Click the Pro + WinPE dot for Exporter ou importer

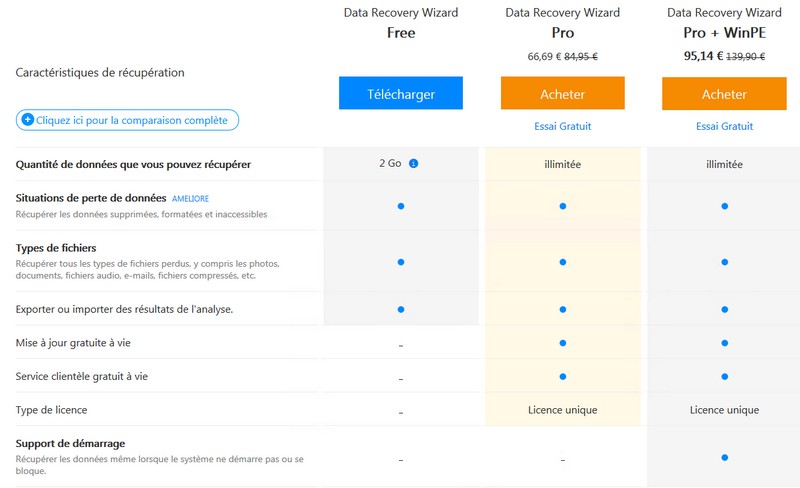(724, 309)
